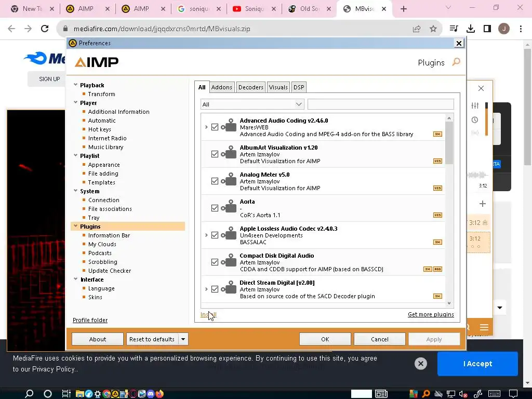Viewport: 532px width, 399px height.
Task: Open the equalizer sliders icon in AIMP player
Action: click(x=475, y=105)
